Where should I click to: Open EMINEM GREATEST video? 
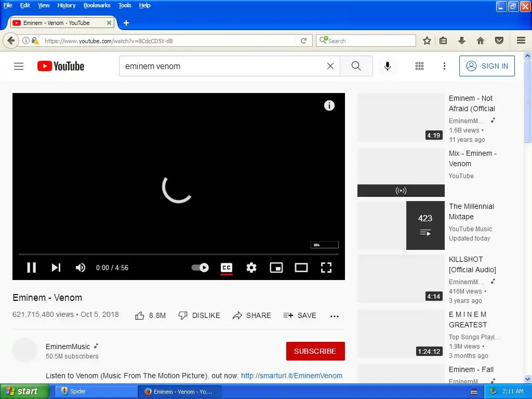point(468,320)
